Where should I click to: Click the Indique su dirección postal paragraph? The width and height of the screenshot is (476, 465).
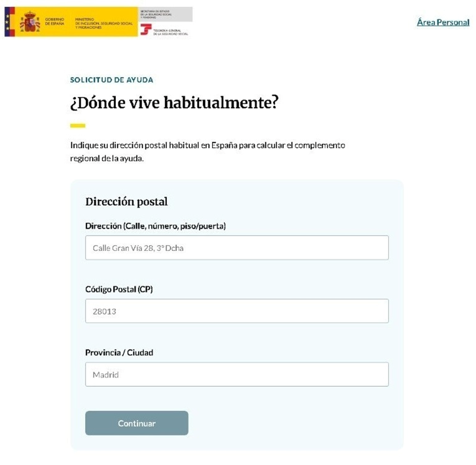(x=208, y=151)
